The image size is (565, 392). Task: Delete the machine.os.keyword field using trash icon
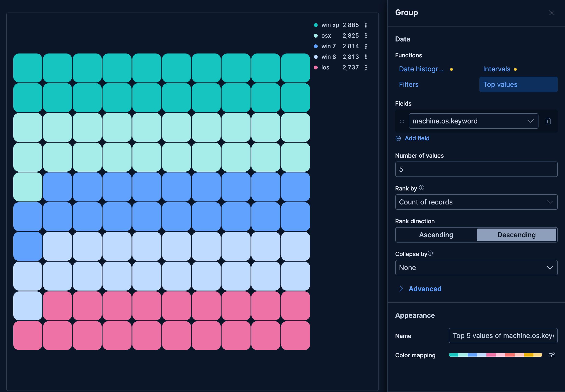pos(548,121)
